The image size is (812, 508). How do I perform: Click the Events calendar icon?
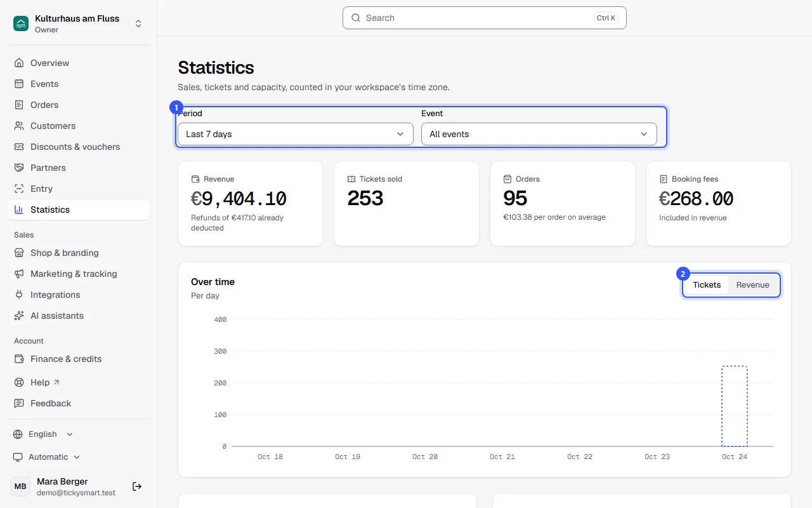(19, 84)
